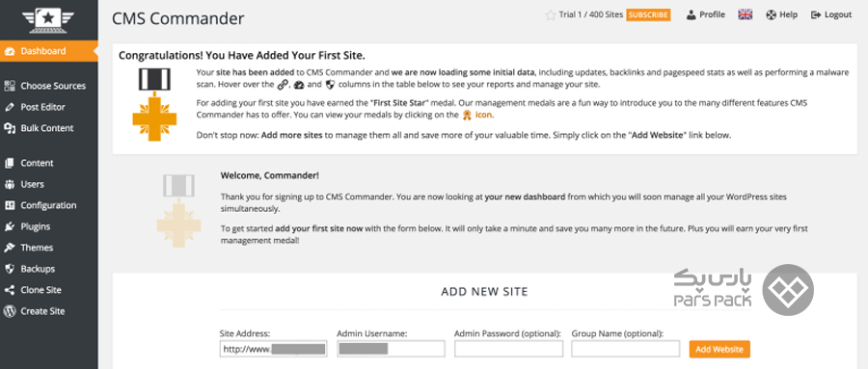This screenshot has height=369, width=868.
Task: Click the Profile person icon
Action: [691, 15]
